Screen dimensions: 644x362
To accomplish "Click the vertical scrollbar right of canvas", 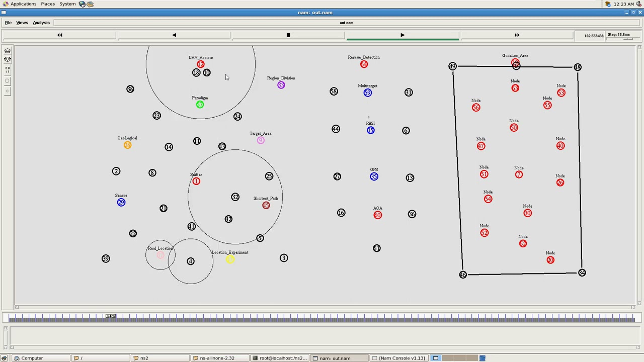I will pyautogui.click(x=639, y=175).
